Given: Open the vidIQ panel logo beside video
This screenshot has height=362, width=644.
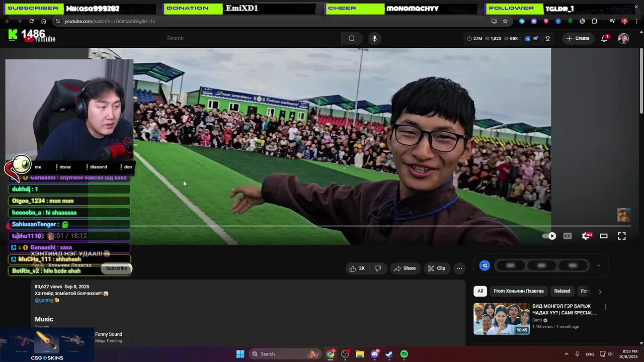Looking at the screenshot, I should [x=485, y=265].
